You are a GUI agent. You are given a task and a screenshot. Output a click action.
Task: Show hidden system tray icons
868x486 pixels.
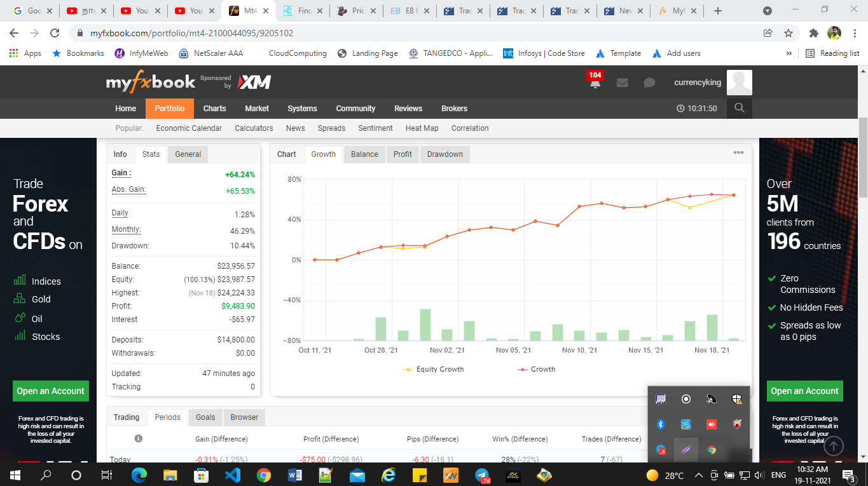point(698,475)
